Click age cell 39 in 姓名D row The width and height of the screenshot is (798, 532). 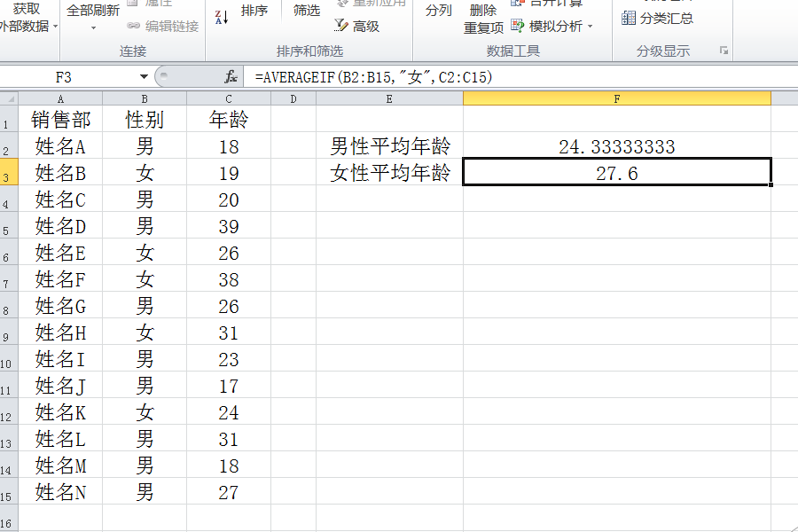[229, 225]
